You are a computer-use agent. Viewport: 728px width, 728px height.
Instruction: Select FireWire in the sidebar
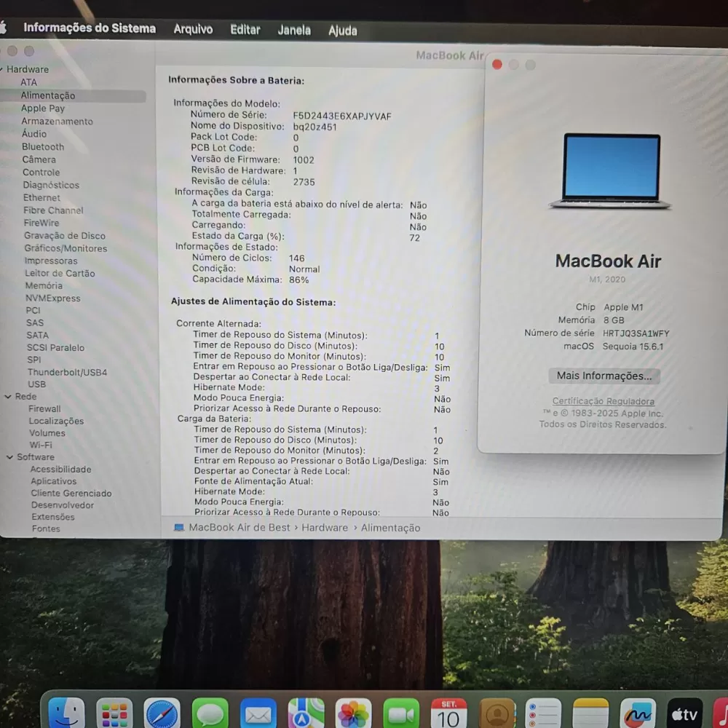[x=41, y=223]
